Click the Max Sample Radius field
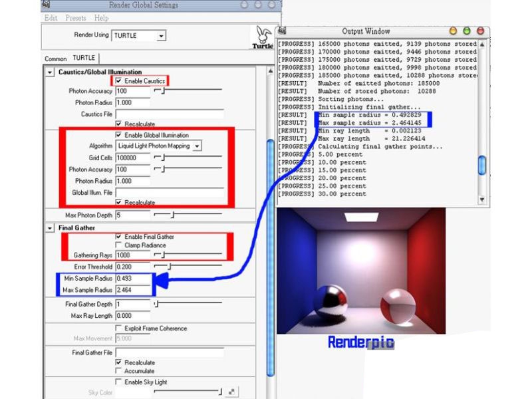532x399 pixels. click(132, 290)
